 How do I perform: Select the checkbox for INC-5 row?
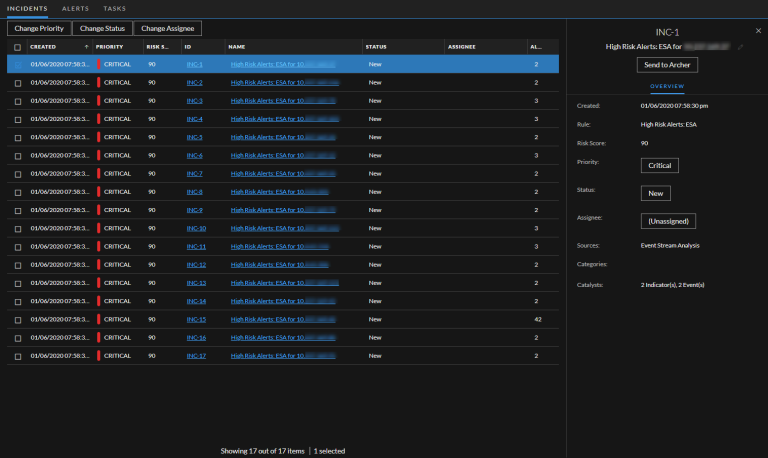click(x=18, y=137)
